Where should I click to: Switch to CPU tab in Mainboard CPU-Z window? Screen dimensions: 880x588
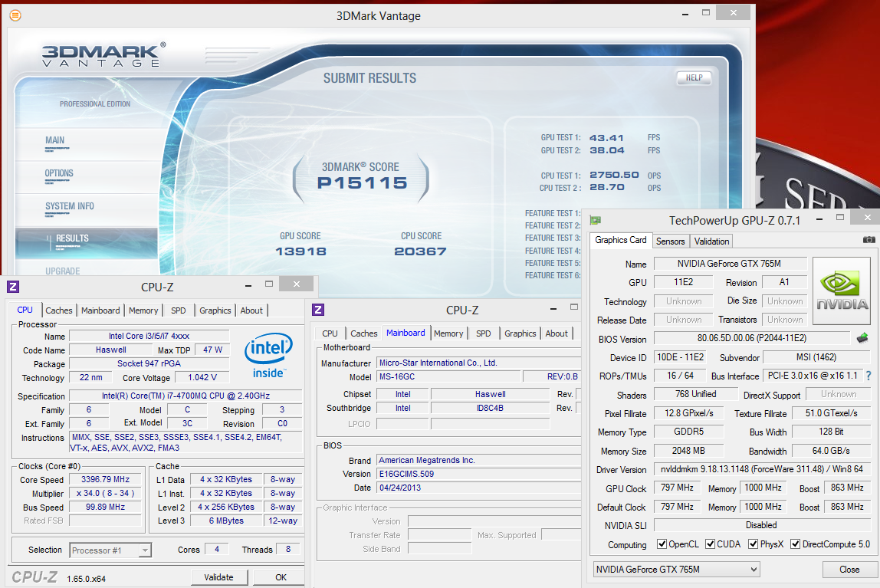[330, 333]
